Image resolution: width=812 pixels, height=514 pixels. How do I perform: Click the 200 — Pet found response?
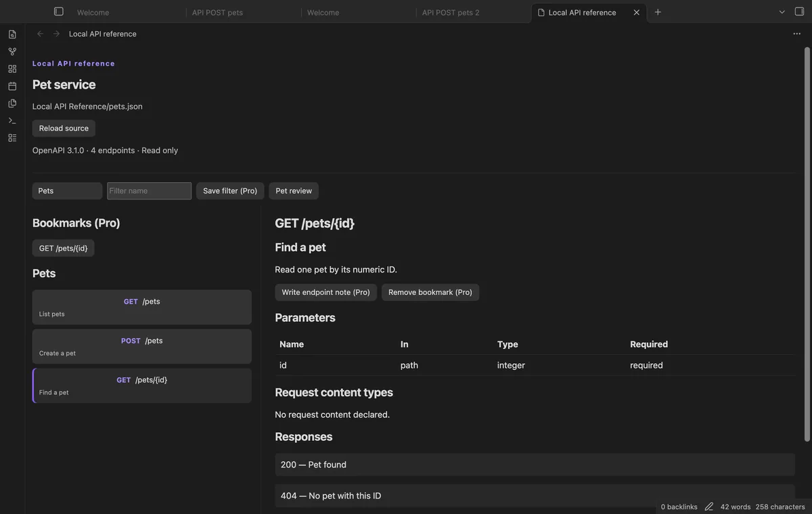(535, 465)
